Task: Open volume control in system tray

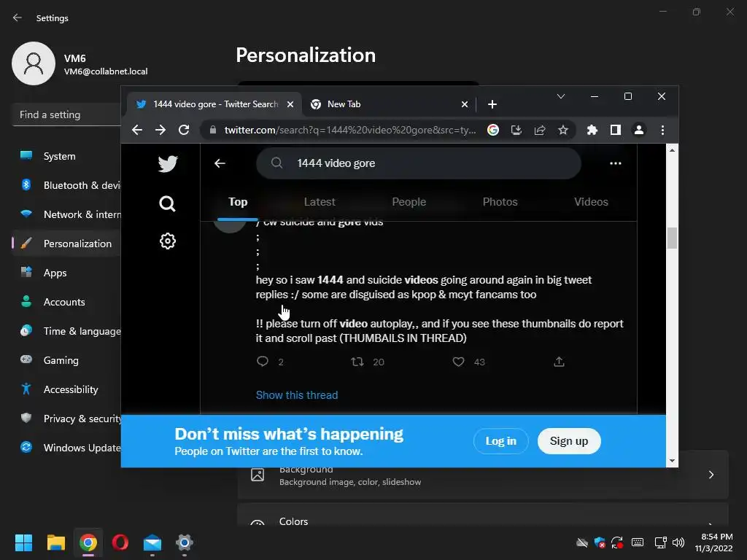Action: click(x=678, y=542)
